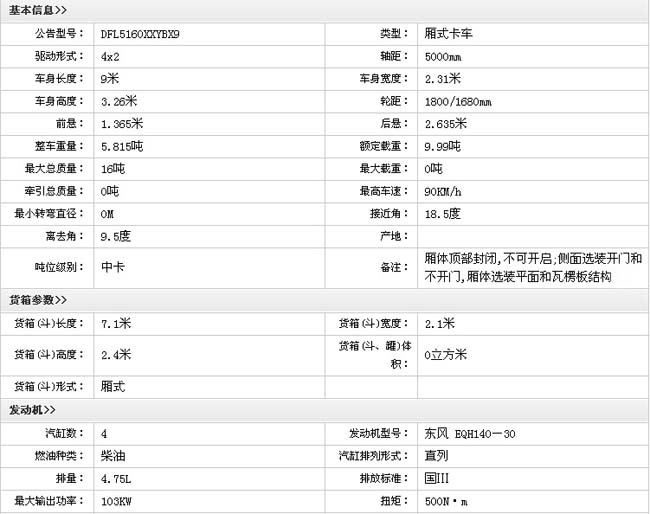The image size is (650, 514).
Task: Select the 厢式卡车 type value
Action: pos(449,34)
